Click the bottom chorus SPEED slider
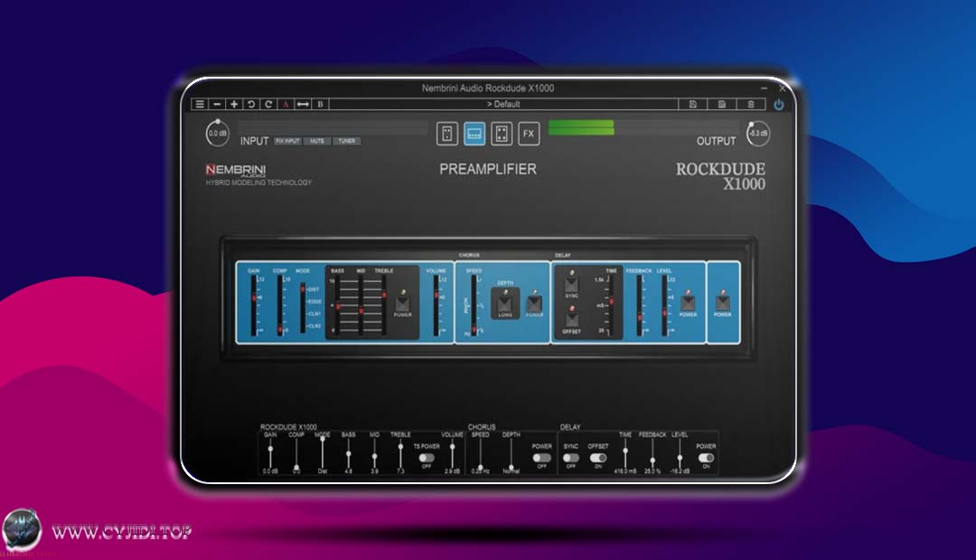The height and width of the screenshot is (560, 976). (x=480, y=454)
